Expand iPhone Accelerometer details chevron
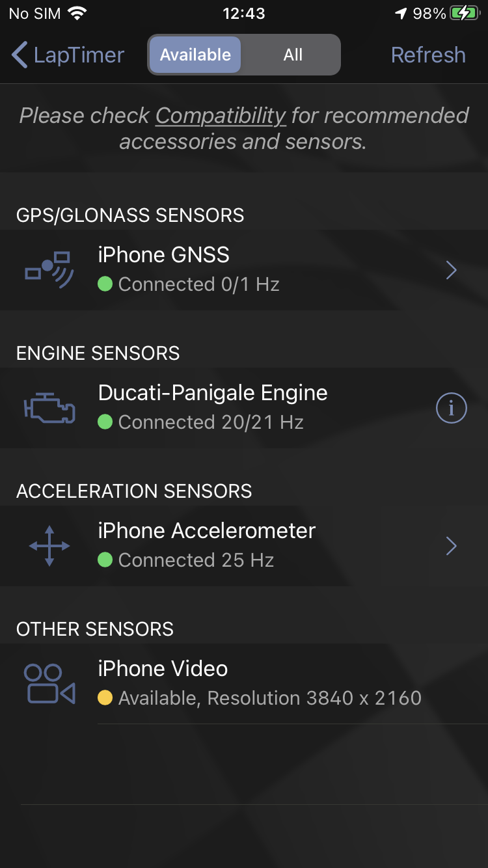488x868 pixels. point(452,546)
